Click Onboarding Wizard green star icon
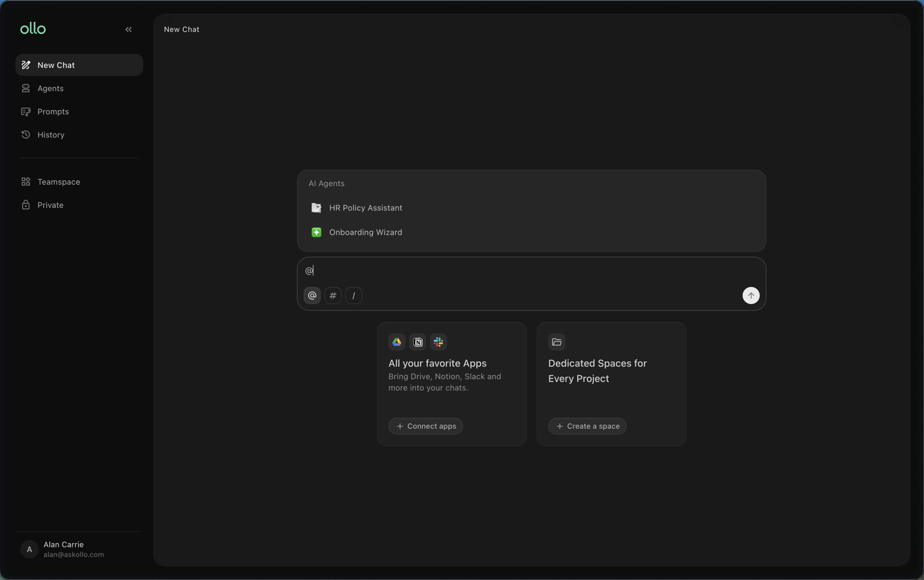The height and width of the screenshot is (580, 924). point(316,232)
